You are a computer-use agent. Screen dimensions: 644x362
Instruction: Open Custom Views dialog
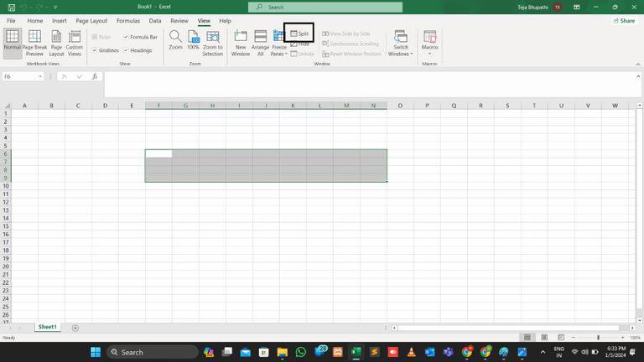pos(75,43)
